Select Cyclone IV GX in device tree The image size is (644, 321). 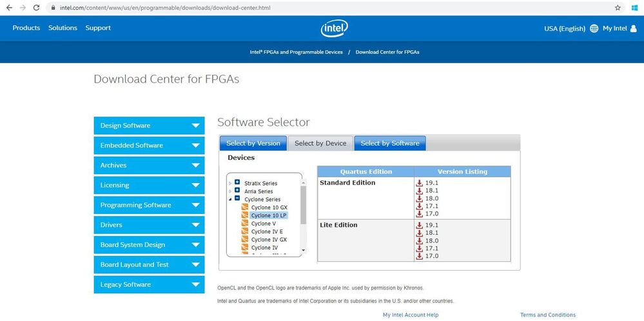(x=269, y=240)
